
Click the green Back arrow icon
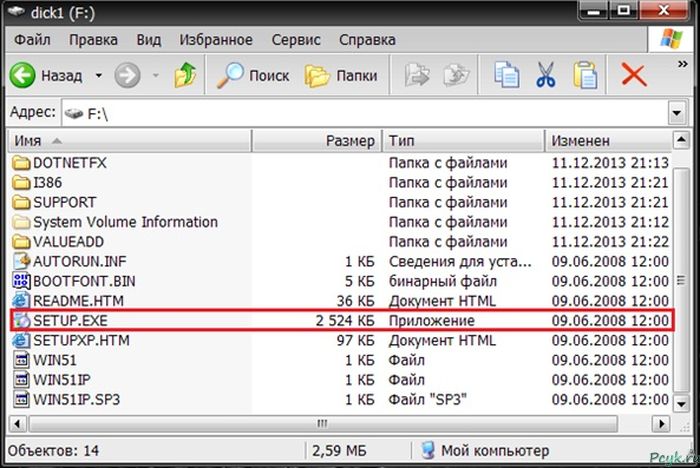(x=24, y=75)
